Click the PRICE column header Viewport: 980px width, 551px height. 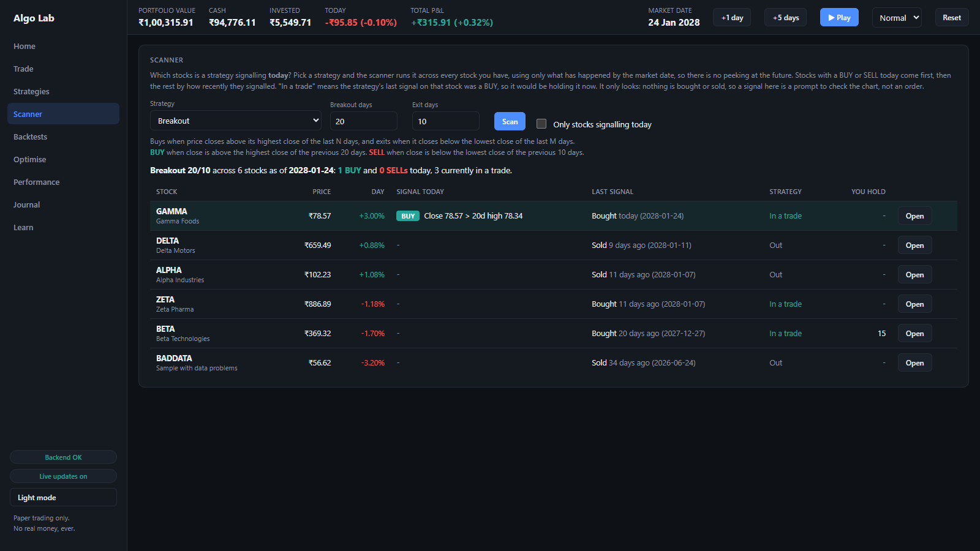322,192
